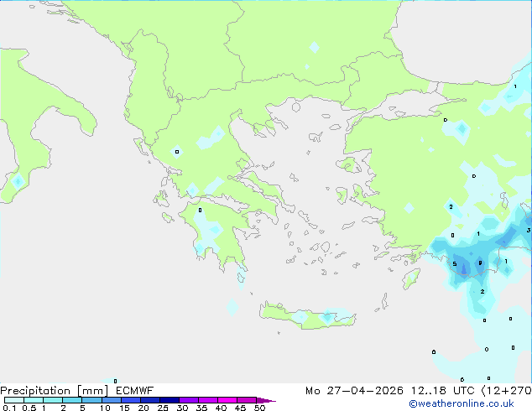This screenshot has height=411, width=532.
Task: Click the '25' legend scale label
Action: (x=163, y=408)
